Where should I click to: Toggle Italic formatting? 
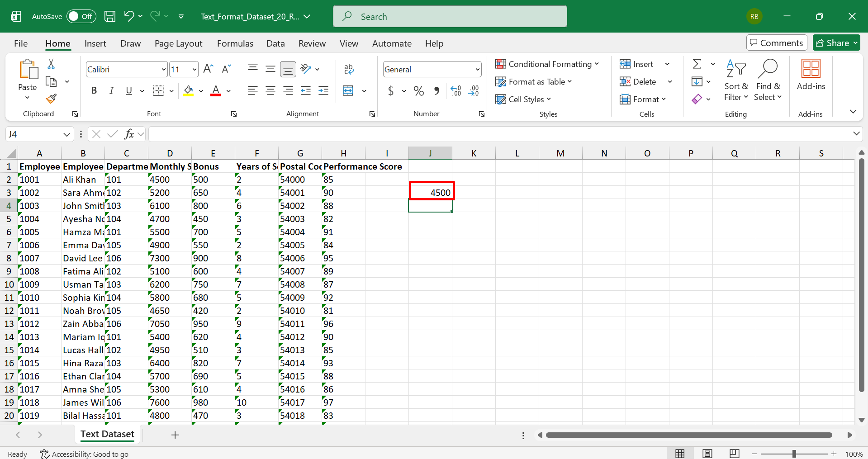pyautogui.click(x=111, y=90)
